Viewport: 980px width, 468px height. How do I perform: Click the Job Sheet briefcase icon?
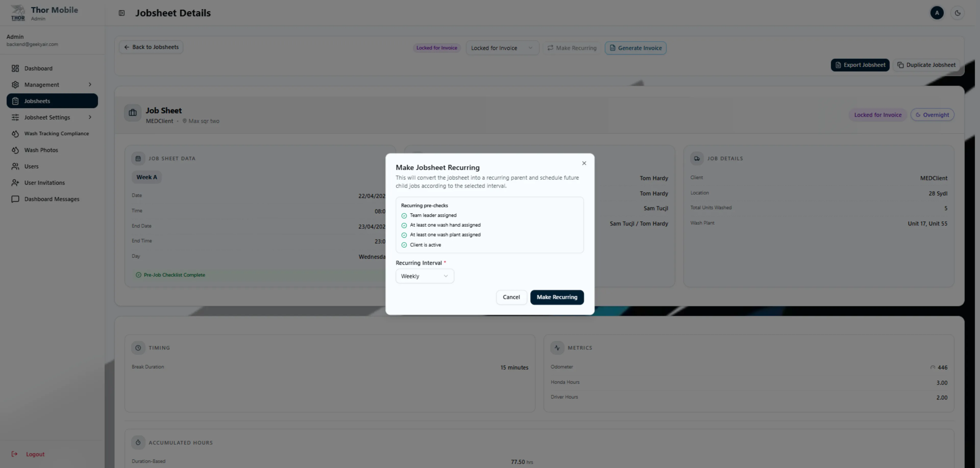(133, 113)
